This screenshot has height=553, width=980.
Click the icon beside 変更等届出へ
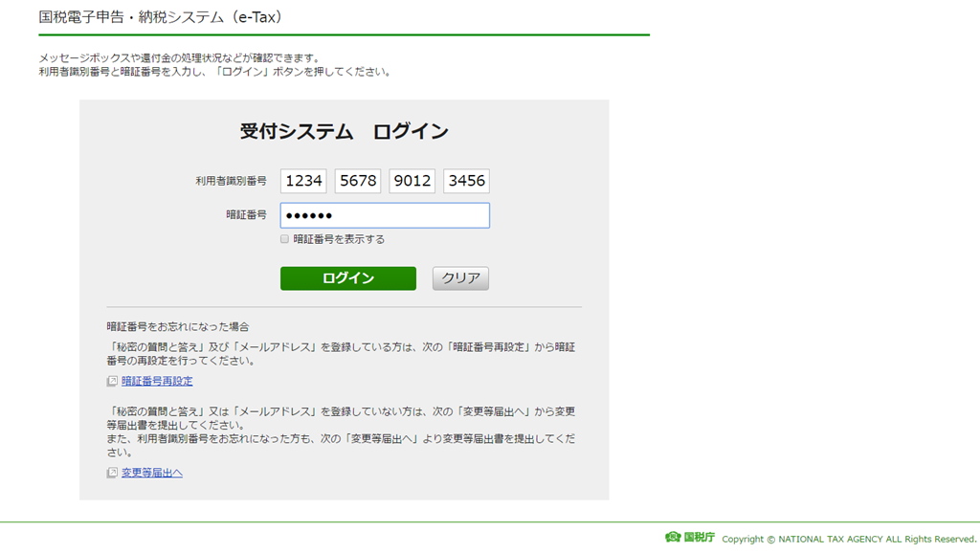[112, 473]
